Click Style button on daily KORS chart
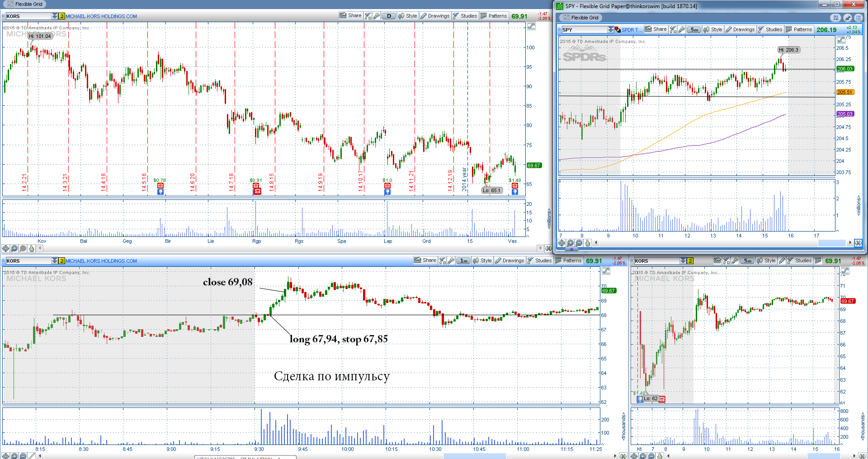This screenshot has width=868, height=459. pyautogui.click(x=407, y=16)
